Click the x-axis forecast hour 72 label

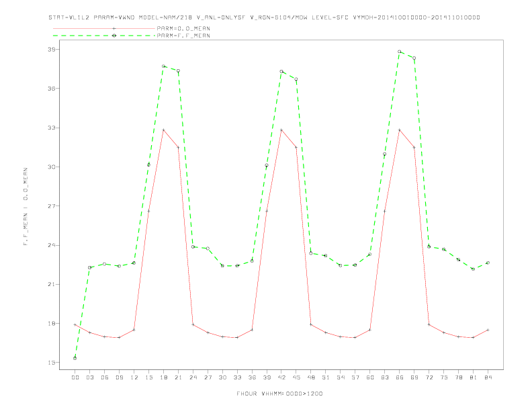429,377
